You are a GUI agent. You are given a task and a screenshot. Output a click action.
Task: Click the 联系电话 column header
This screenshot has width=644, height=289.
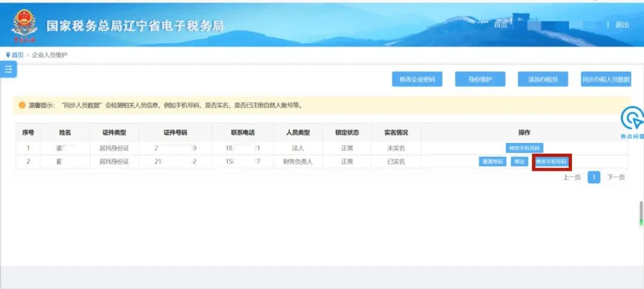(243, 133)
